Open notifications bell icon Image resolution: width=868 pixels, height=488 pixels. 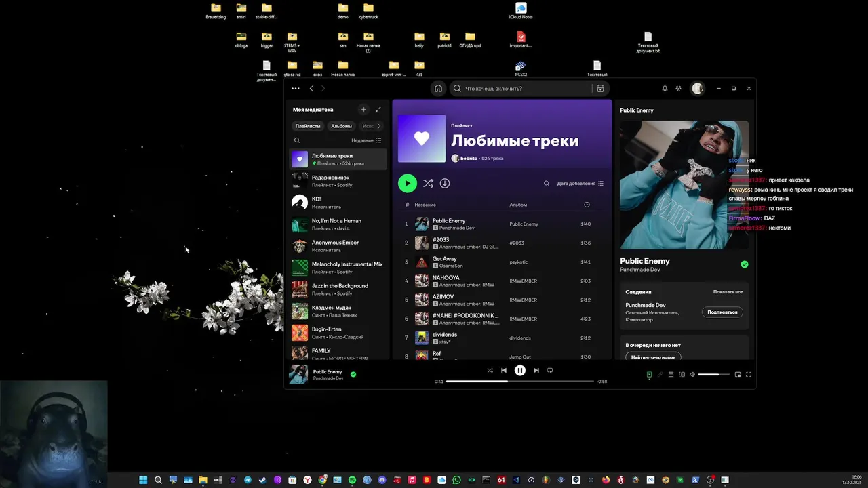point(665,88)
